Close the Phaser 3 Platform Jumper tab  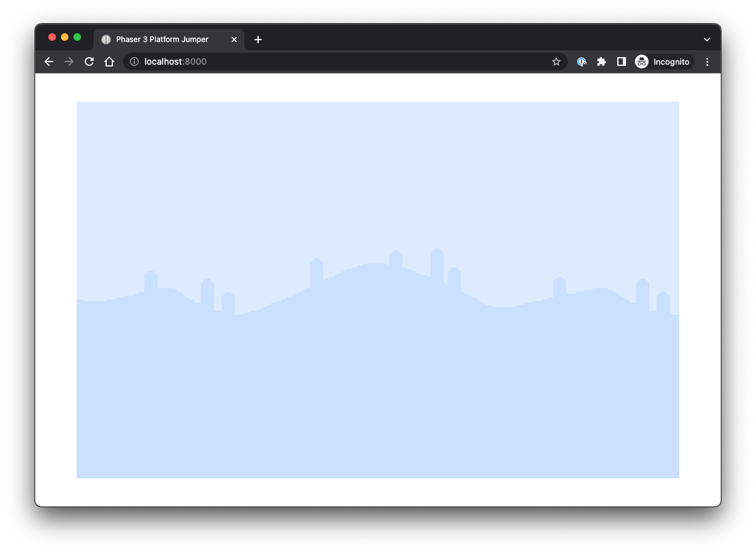234,39
